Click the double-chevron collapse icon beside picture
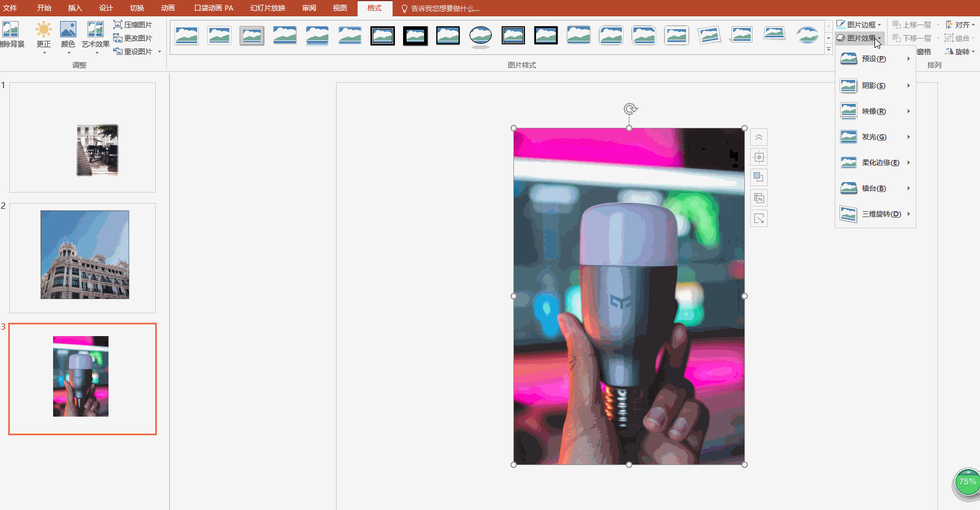 click(x=758, y=137)
